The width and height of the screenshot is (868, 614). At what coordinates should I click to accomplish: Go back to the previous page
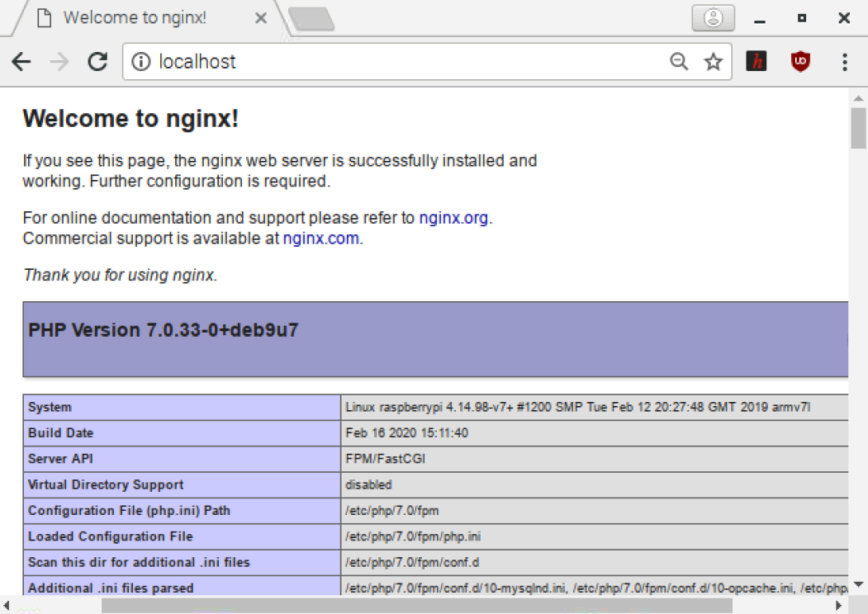tap(21, 61)
